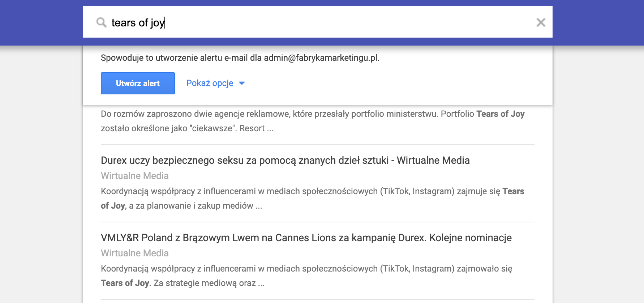This screenshot has width=644, height=303.
Task: Open the VMLY&R Poland Brązowym Lwem headline
Action: [306, 238]
